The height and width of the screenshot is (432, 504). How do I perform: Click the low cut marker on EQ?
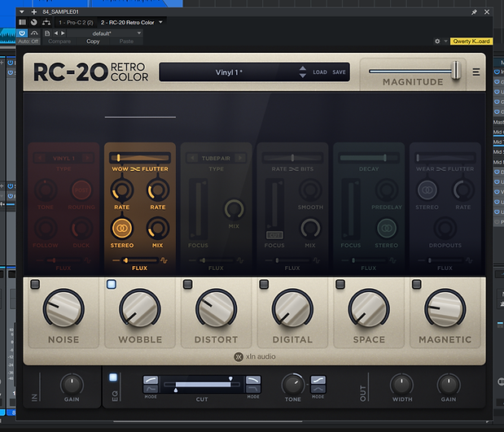(176, 390)
